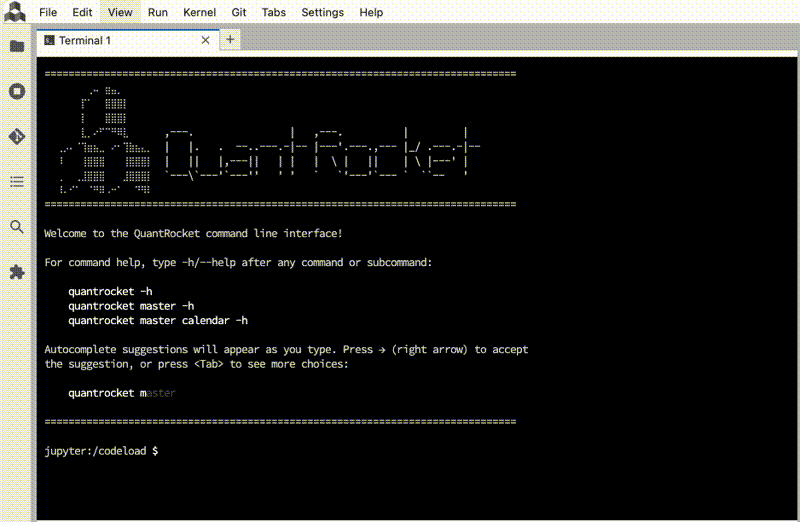800x522 pixels.
Task: Open the File menu
Action: pyautogui.click(x=48, y=12)
